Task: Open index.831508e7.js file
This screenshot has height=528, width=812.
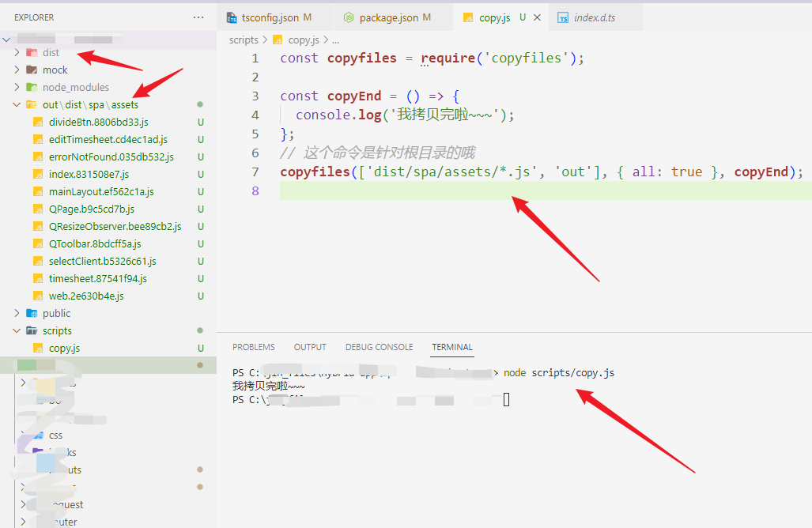Action: pyautogui.click(x=89, y=175)
